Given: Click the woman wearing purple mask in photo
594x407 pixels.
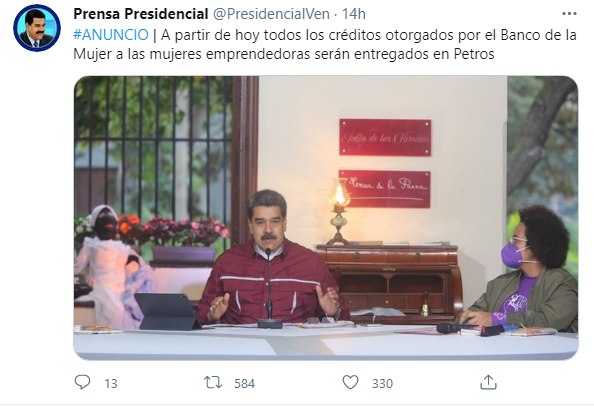Looking at the screenshot, I should (525, 268).
